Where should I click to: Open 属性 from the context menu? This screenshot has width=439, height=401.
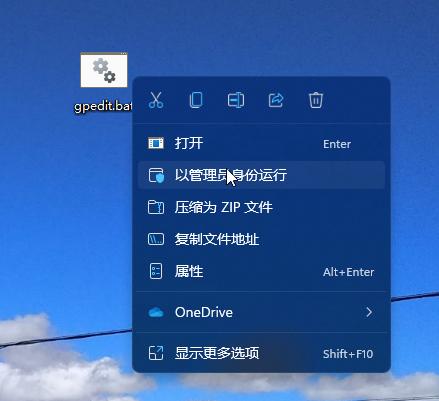pyautogui.click(x=261, y=271)
